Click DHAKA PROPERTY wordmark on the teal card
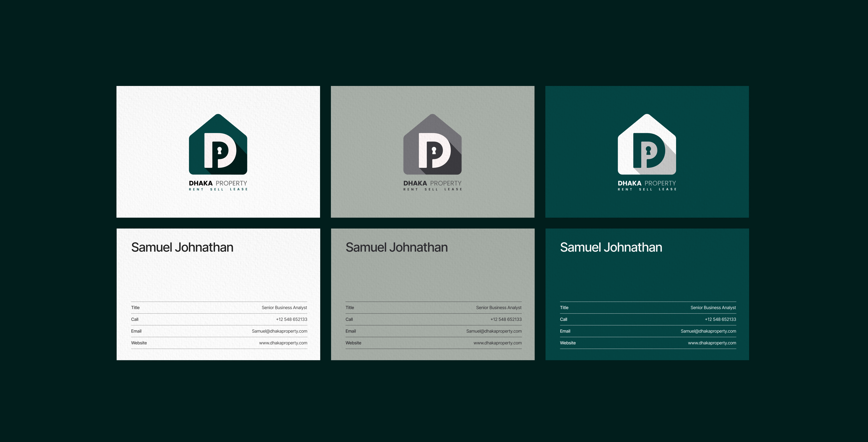868x442 pixels. click(647, 183)
